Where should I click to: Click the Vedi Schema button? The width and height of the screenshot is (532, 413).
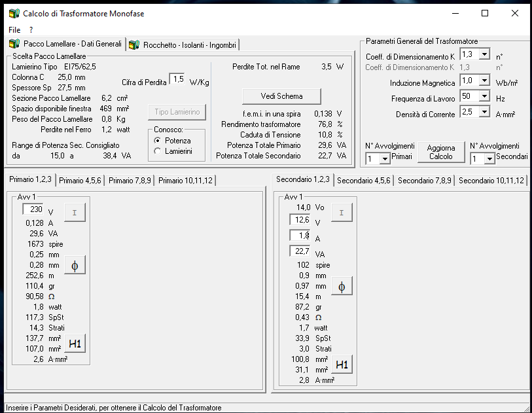pyautogui.click(x=281, y=96)
